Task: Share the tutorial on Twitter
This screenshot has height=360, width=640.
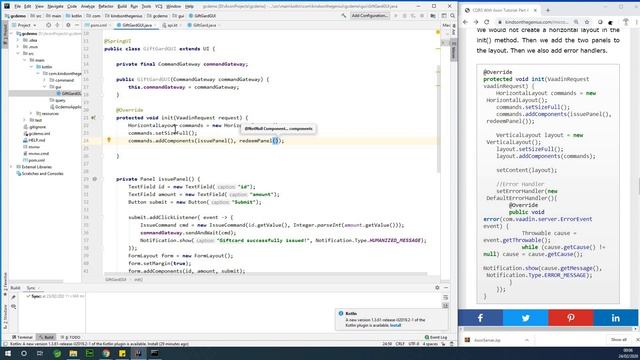Action: point(525,318)
